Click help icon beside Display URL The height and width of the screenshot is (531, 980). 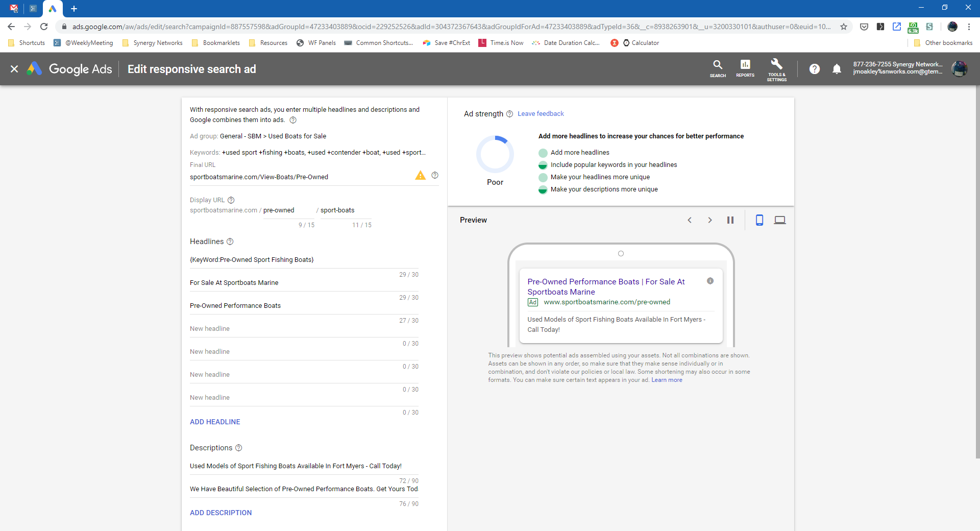pyautogui.click(x=231, y=200)
